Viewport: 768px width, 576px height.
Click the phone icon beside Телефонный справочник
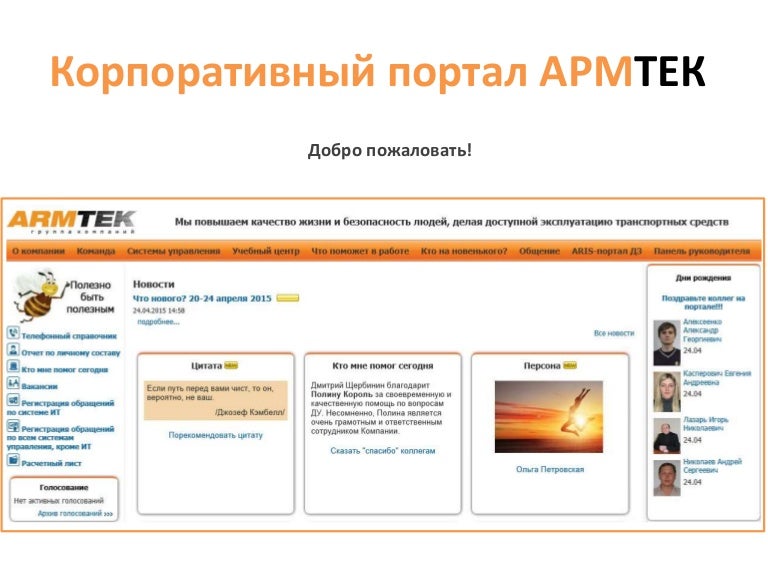pos(13,334)
